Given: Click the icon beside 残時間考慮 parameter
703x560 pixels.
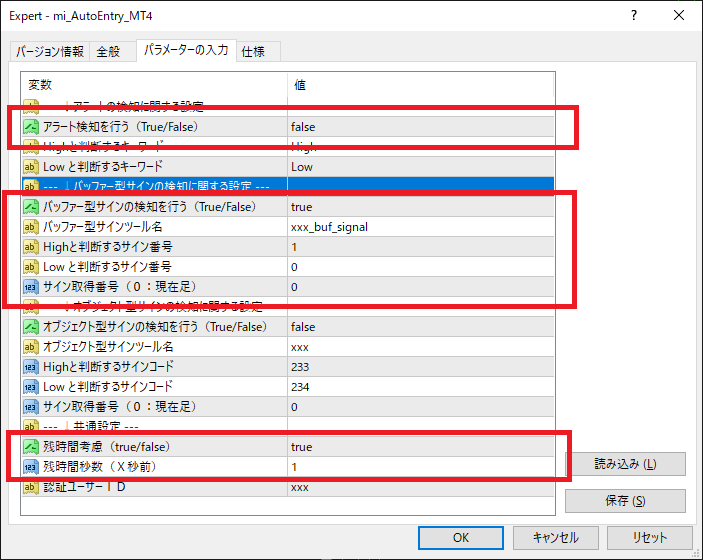Looking at the screenshot, I should tap(31, 447).
